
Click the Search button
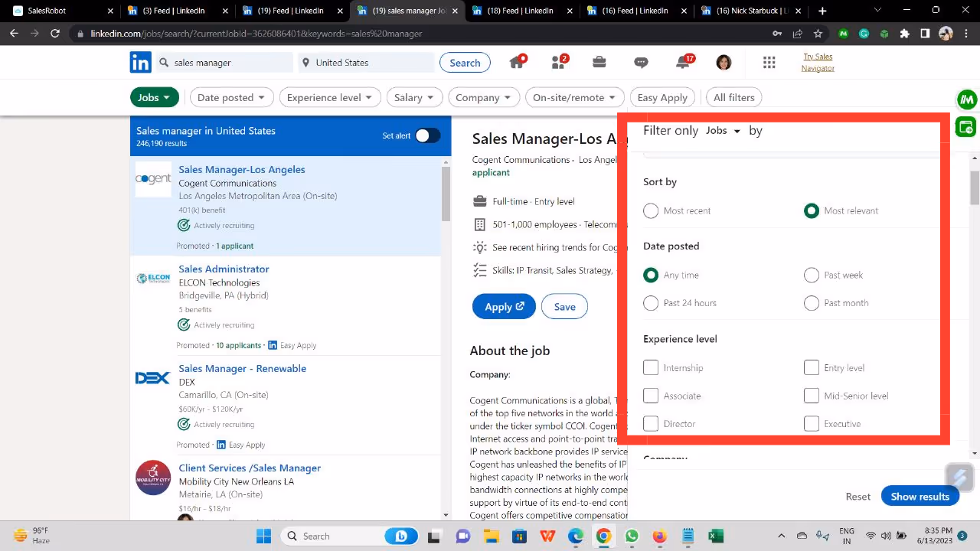[465, 63]
